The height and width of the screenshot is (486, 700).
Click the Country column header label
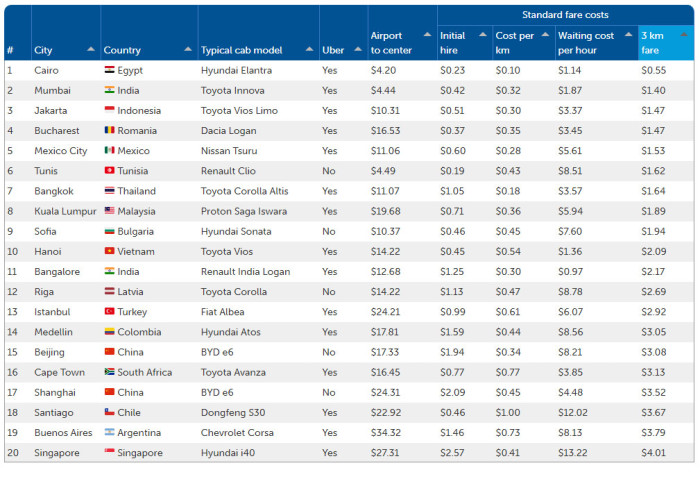pos(122,50)
